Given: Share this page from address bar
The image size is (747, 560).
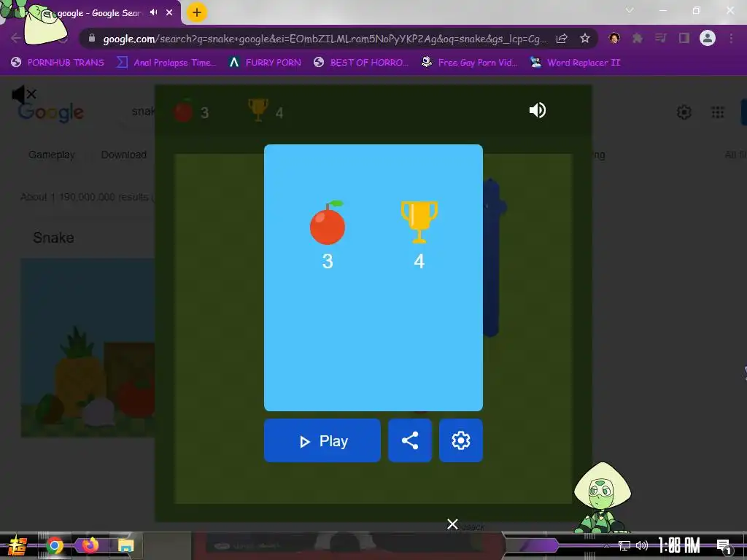Looking at the screenshot, I should click(562, 39).
